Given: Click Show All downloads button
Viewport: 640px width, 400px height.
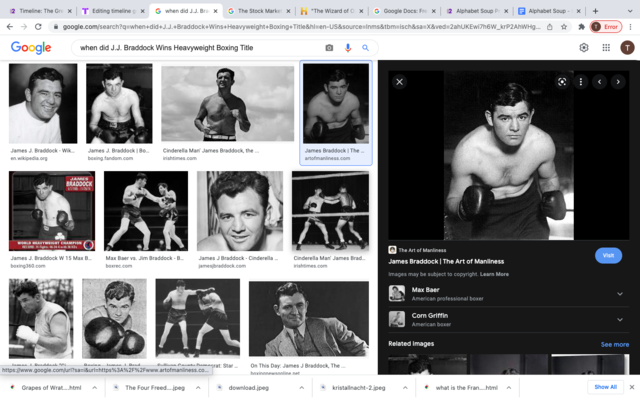Looking at the screenshot, I should point(605,387).
